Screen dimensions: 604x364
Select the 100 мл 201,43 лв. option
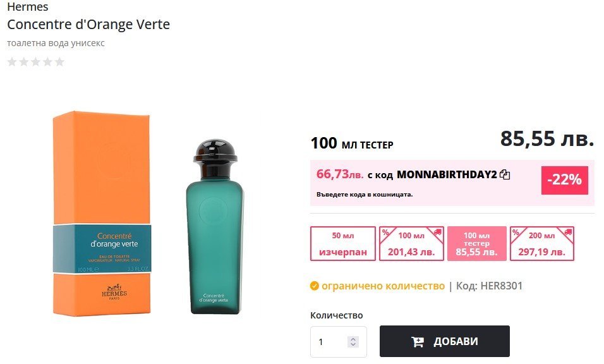tap(411, 244)
